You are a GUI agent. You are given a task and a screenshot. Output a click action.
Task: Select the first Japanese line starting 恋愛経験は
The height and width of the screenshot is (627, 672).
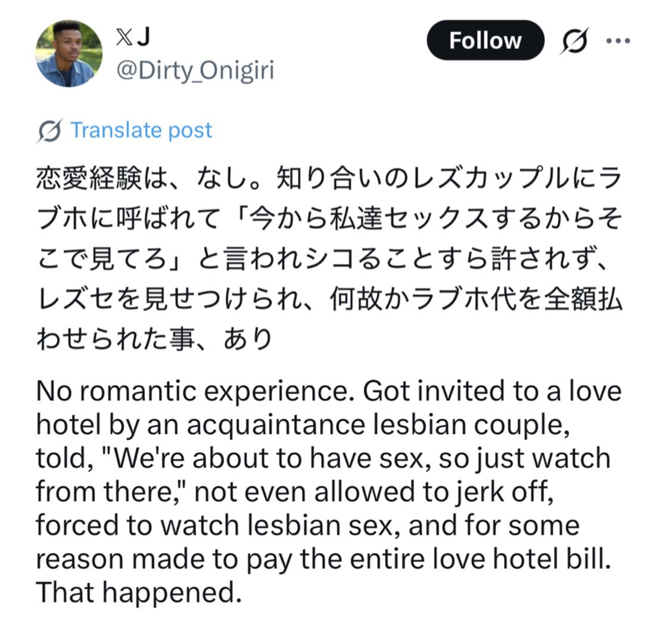point(329,178)
